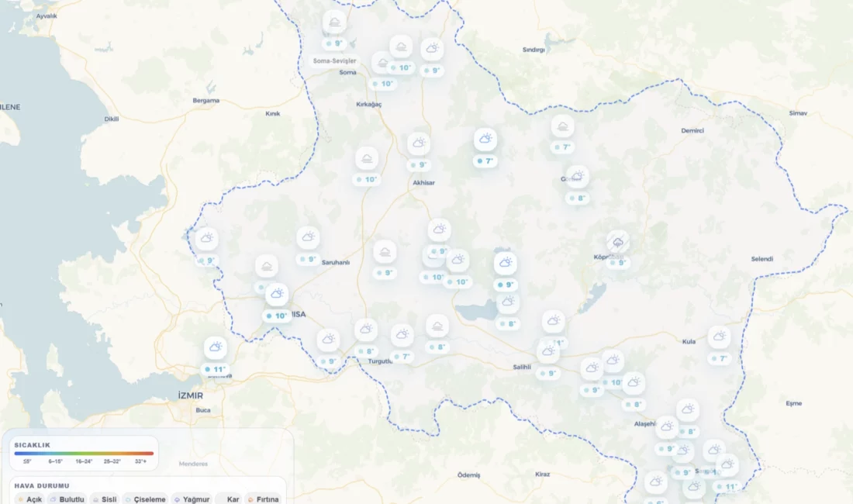Click the foggy icon south of Demirci
This screenshot has width=853, height=504.
click(562, 126)
